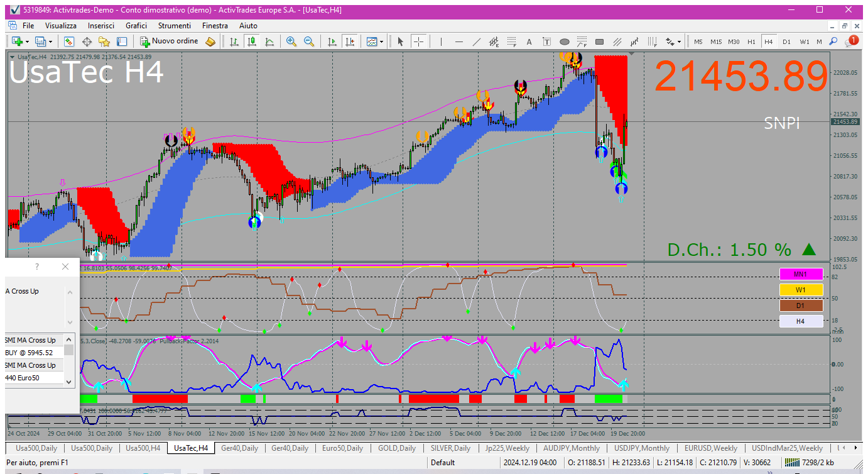Viewport: 868px width, 474px height.
Task: Toggle chart auto scroll
Action: tap(332, 41)
